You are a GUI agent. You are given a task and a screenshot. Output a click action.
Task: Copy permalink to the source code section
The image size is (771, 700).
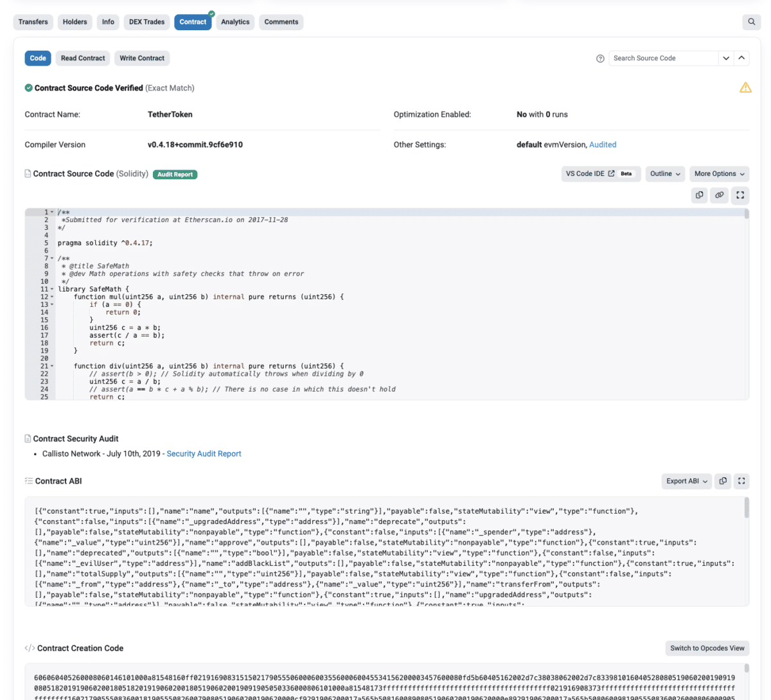click(x=719, y=195)
